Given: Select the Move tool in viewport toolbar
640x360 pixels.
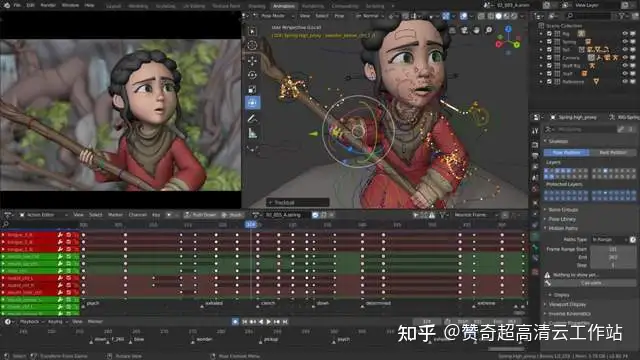Looking at the screenshot, I should pyautogui.click(x=252, y=61).
